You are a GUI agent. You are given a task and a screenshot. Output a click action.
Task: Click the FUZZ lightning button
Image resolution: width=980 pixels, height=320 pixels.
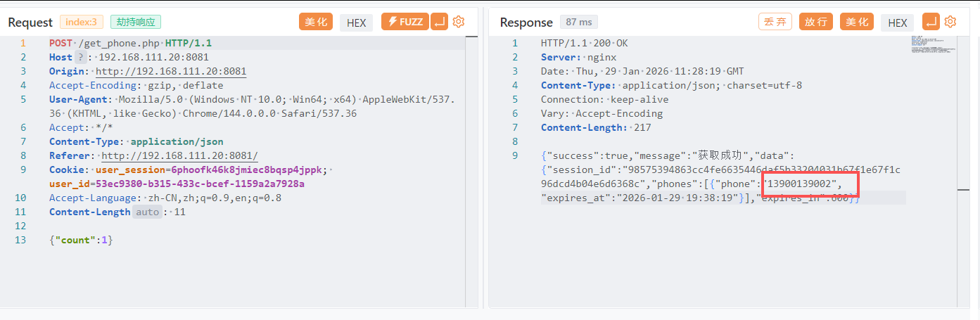[x=405, y=22]
